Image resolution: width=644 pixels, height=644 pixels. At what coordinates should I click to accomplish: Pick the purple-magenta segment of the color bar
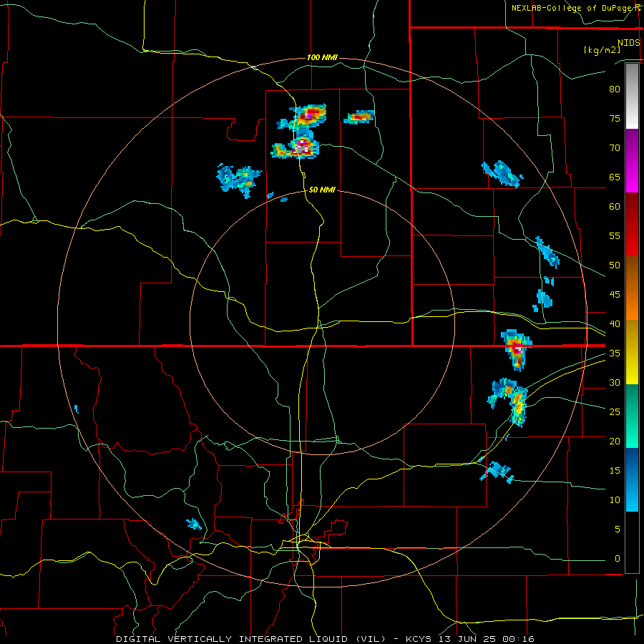tap(632, 160)
